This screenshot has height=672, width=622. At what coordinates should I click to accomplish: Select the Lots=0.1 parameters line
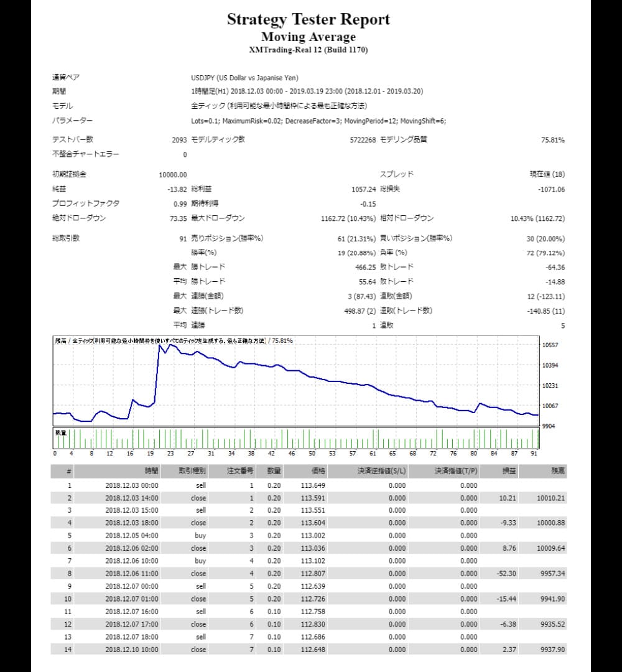318,121
